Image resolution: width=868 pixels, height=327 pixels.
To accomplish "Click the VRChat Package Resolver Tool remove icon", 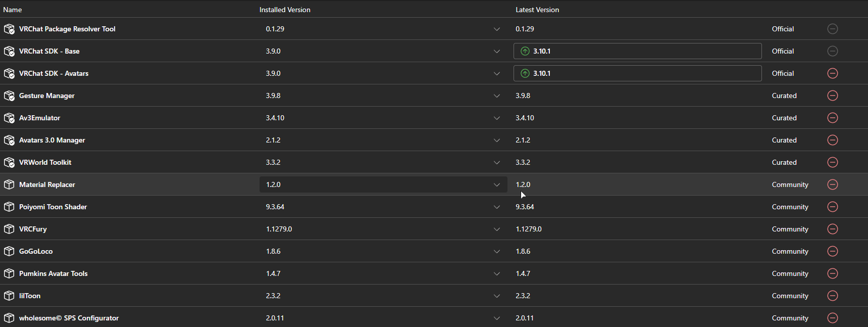I will 833,29.
